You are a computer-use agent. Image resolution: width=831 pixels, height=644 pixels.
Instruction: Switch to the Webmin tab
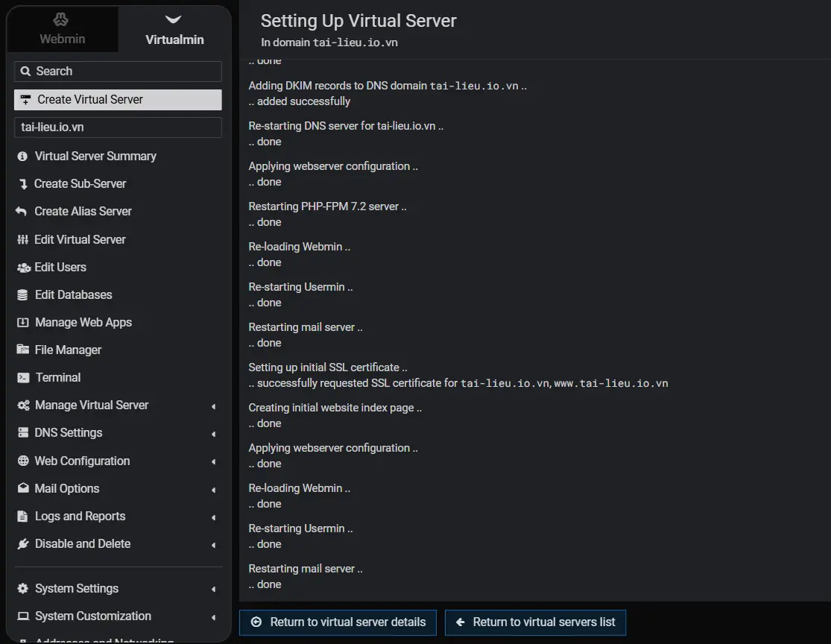tap(62, 30)
